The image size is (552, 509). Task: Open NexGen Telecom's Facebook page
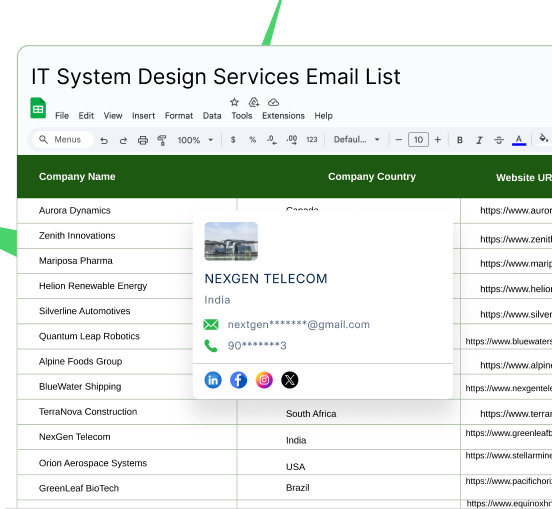click(x=239, y=380)
